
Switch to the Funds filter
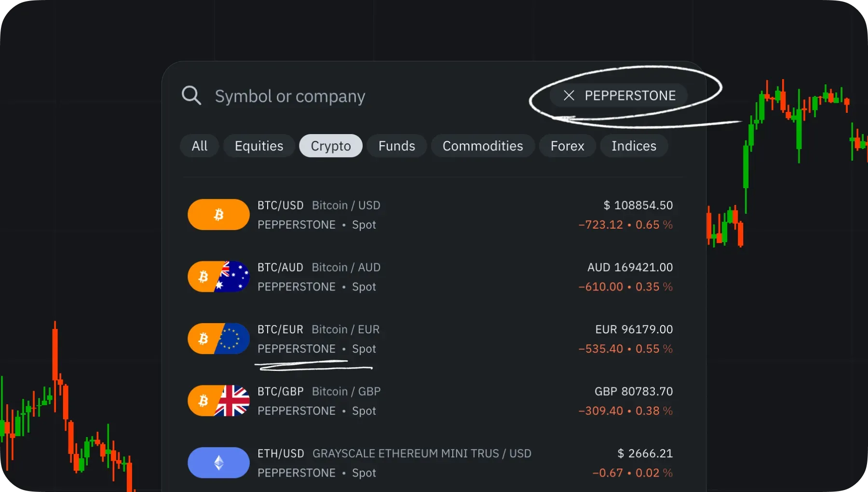[x=397, y=146]
